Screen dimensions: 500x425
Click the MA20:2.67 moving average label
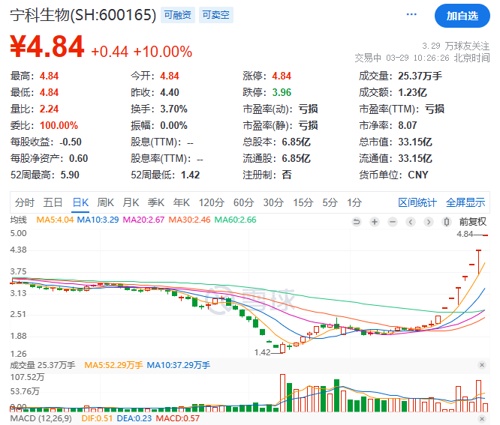coord(143,220)
